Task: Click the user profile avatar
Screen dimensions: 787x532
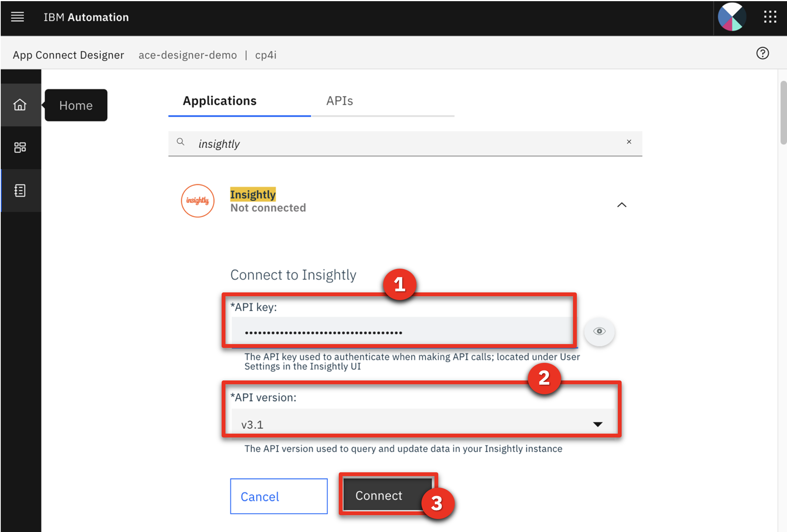Action: click(731, 17)
